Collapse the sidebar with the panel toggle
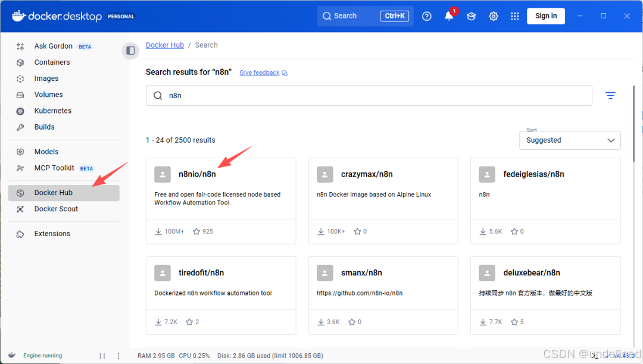 (130, 51)
